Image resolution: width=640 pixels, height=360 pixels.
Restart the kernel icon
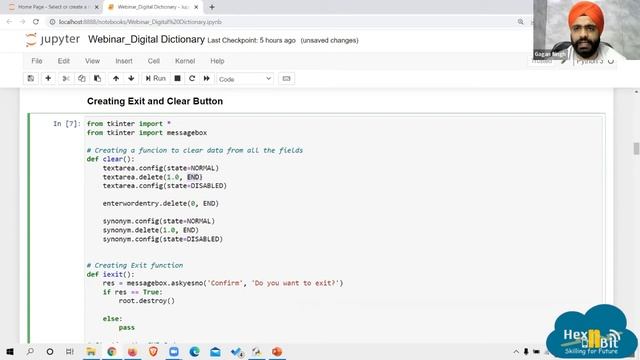(x=192, y=78)
